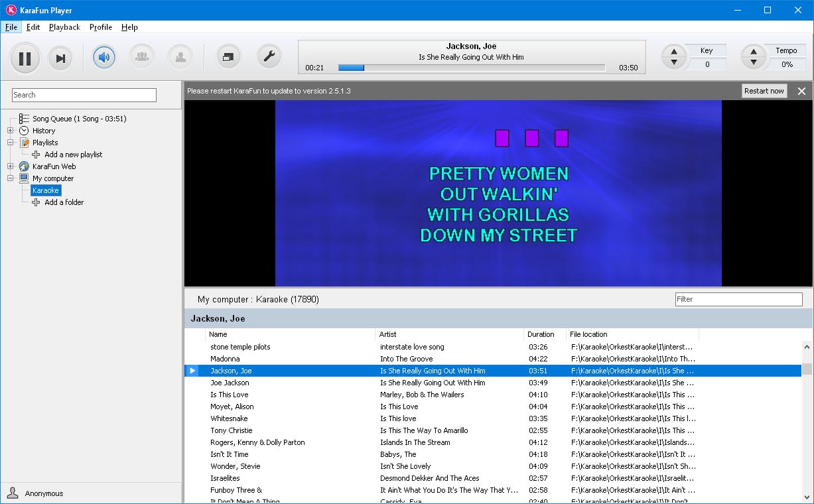Screen dimensions: 814x504
Task: Click the Restart now button
Action: pos(764,91)
